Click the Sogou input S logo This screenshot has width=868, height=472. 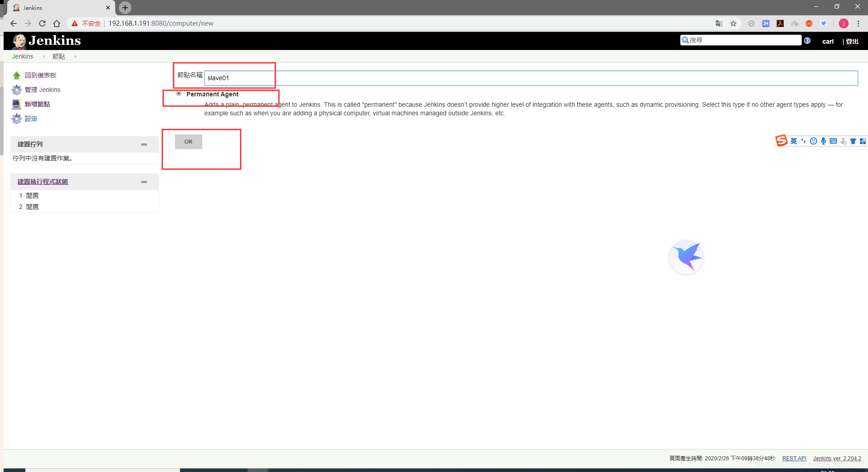[782, 141]
